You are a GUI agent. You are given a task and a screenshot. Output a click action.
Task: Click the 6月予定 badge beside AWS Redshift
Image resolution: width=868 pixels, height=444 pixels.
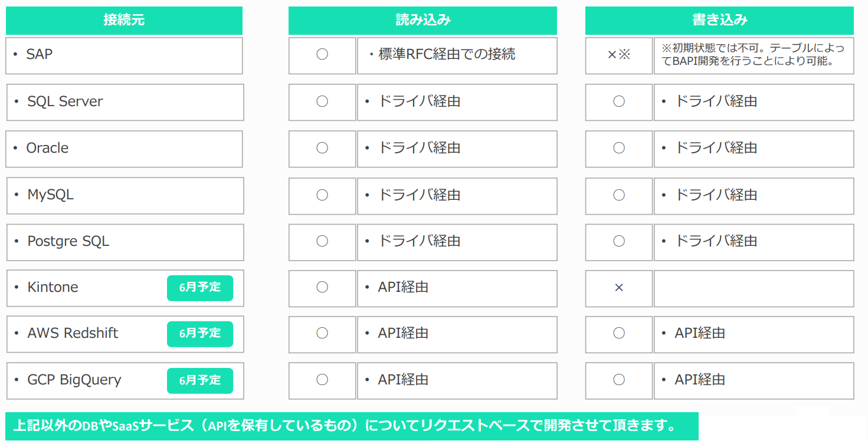pos(200,334)
